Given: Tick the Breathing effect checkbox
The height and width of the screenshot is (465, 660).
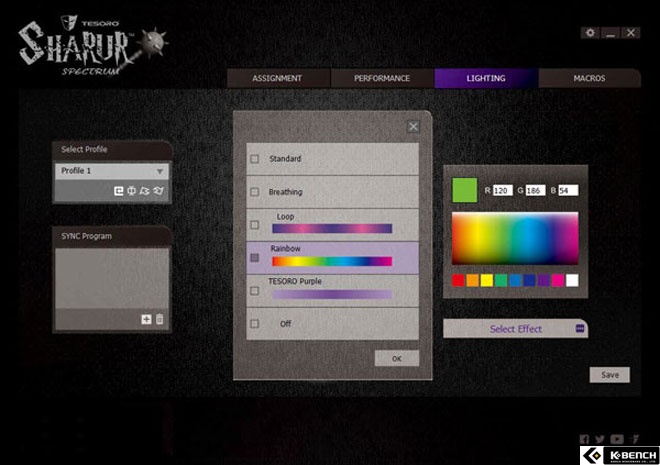Looking at the screenshot, I should click(x=255, y=192).
